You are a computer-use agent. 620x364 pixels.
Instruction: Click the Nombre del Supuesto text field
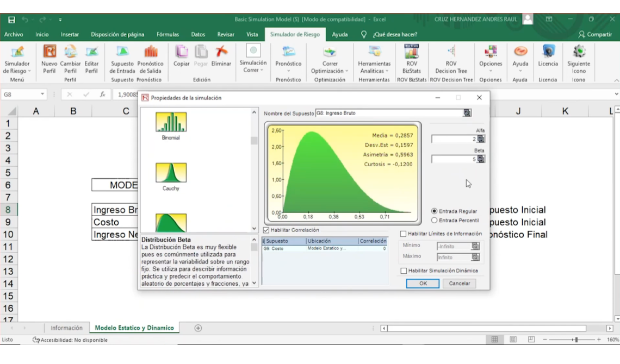pyautogui.click(x=389, y=113)
